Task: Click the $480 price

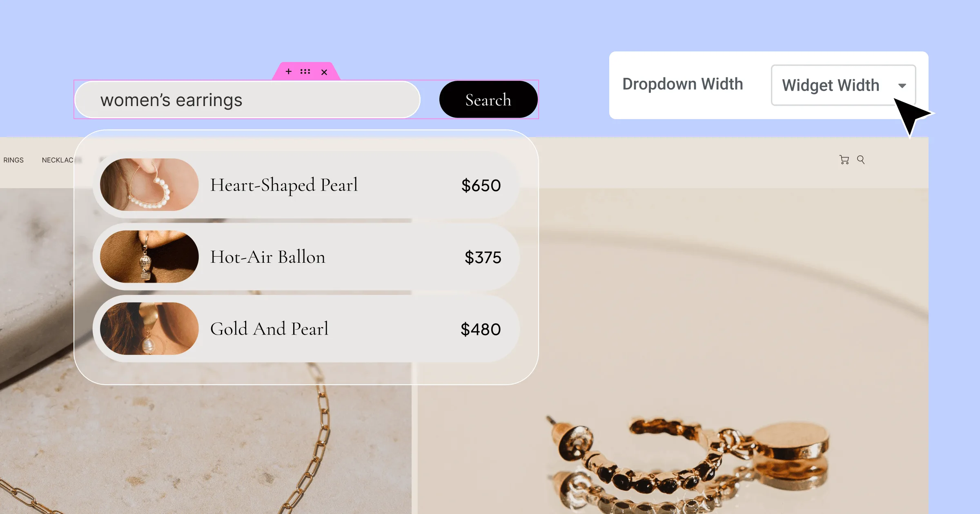Action: [x=481, y=329]
